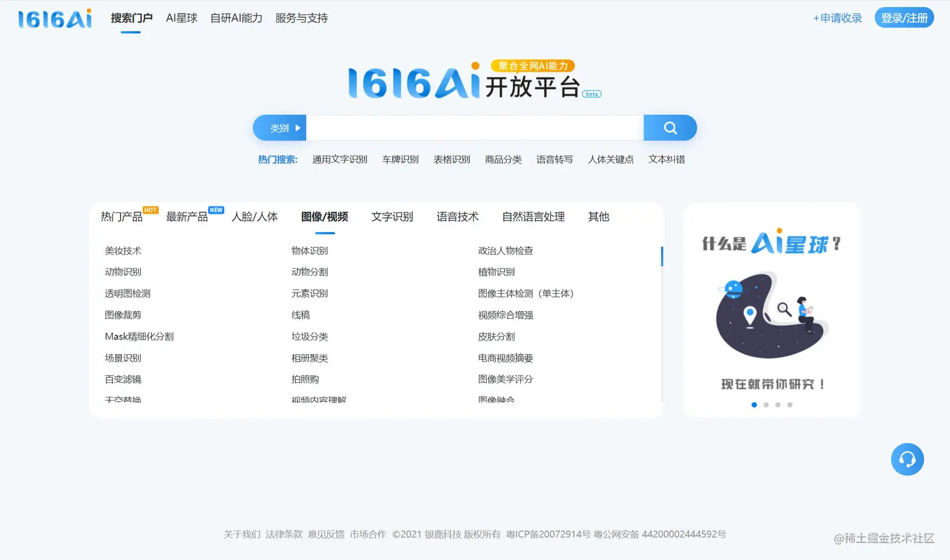The height and width of the screenshot is (560, 950).
Task: Click the 粤公网安备 44200002444592号 link
Action: [660, 534]
